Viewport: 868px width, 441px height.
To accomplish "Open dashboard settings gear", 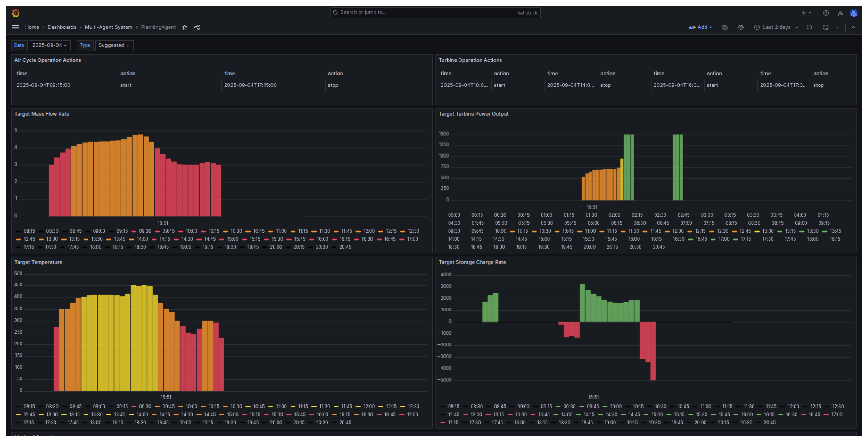I will [741, 27].
